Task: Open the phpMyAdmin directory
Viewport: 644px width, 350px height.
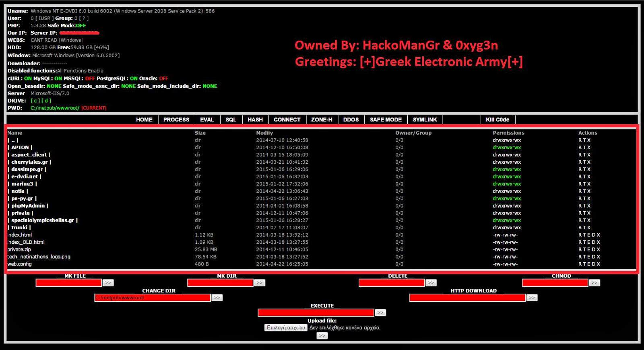Action: tap(28, 206)
